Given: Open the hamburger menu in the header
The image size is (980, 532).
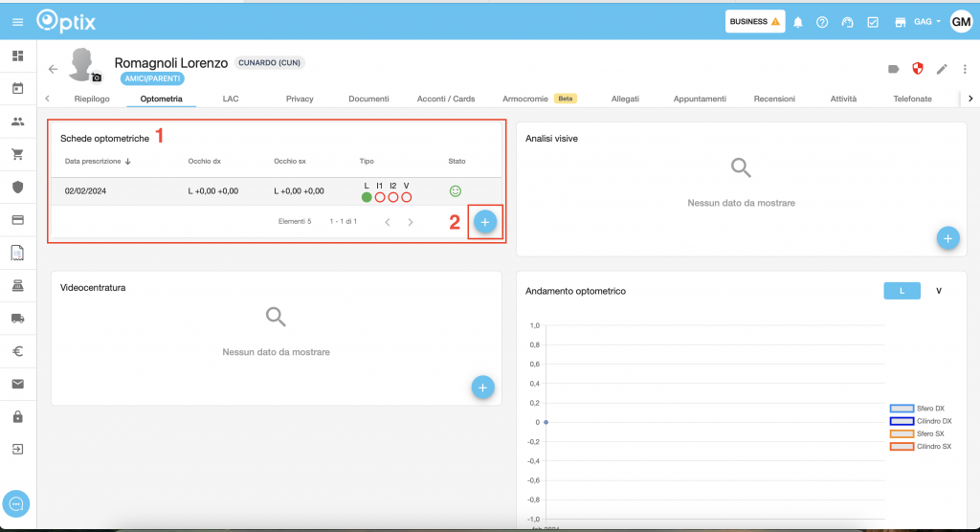Looking at the screenshot, I should coord(17,21).
